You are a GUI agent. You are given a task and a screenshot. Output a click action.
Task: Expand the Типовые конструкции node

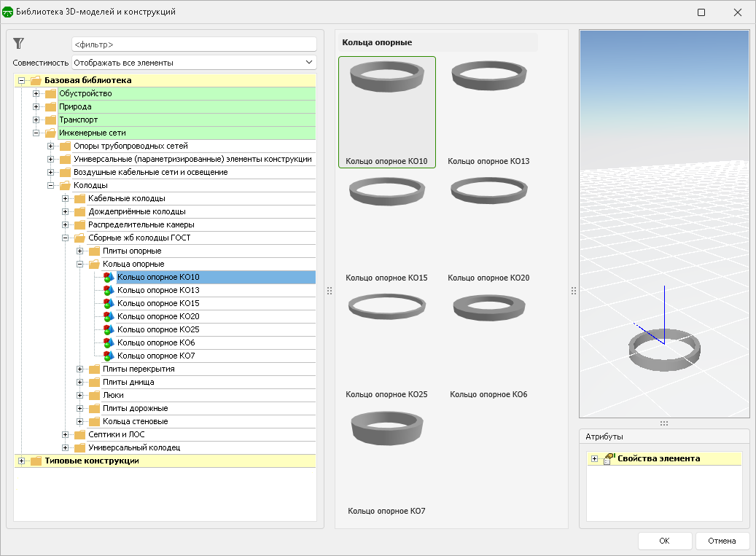[22, 461]
